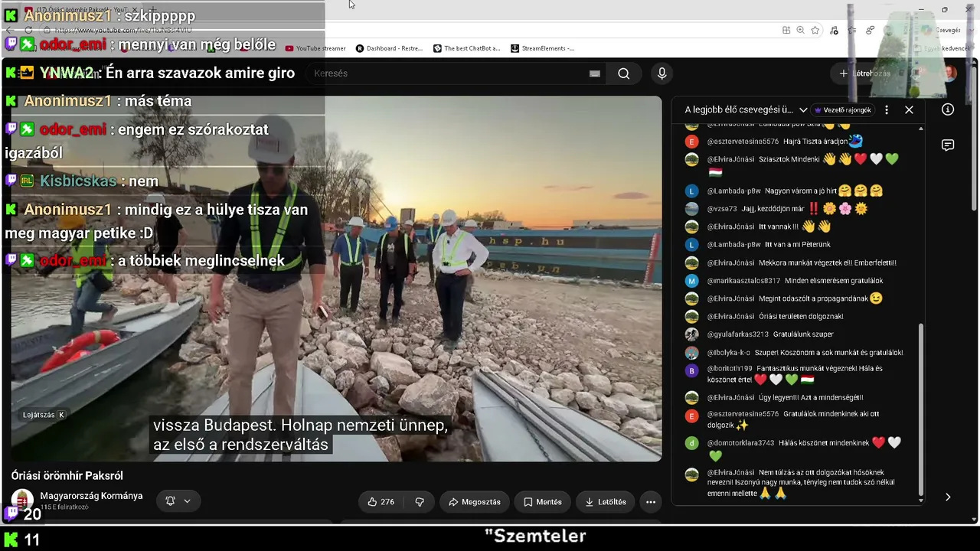Open the Vezető rajongók leaderboard
Viewport: 980px width, 551px height.
842,110
